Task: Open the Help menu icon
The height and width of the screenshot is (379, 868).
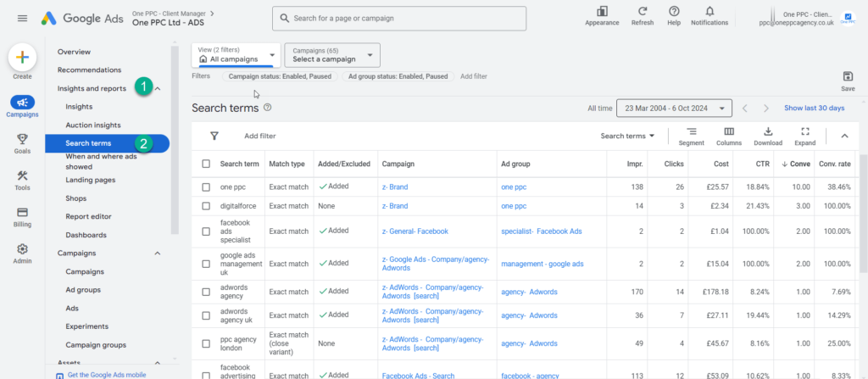Action: click(674, 11)
